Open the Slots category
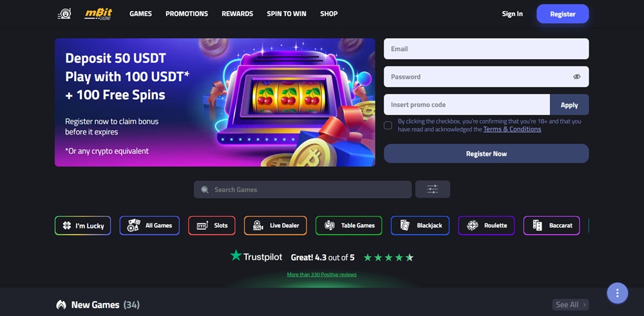Viewport: 644px width, 316px height. pos(211,225)
